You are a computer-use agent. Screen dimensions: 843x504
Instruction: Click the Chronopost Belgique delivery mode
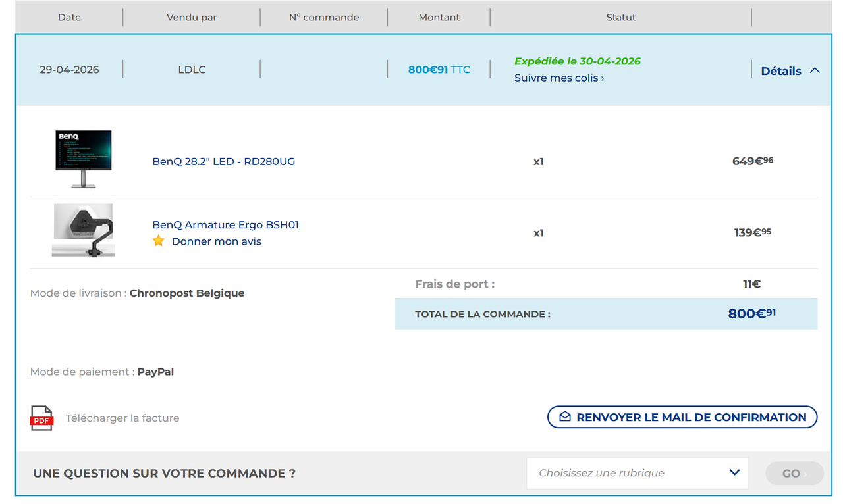point(187,293)
